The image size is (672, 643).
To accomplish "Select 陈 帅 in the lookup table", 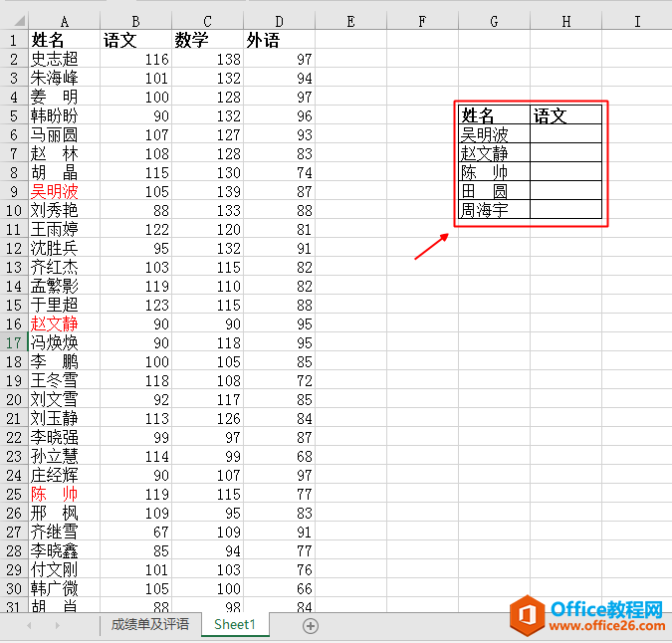I will [x=494, y=172].
